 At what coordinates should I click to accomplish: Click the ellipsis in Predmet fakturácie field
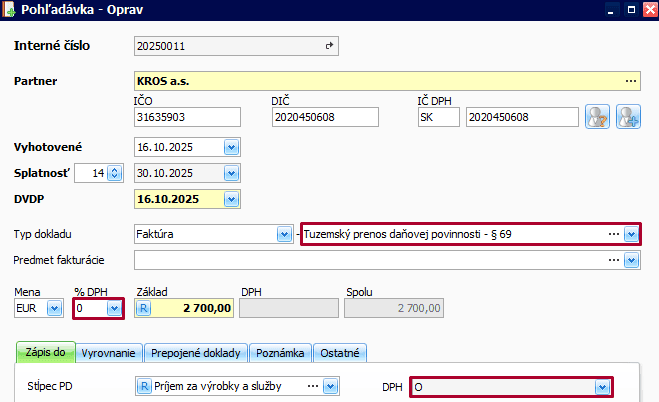(612, 260)
